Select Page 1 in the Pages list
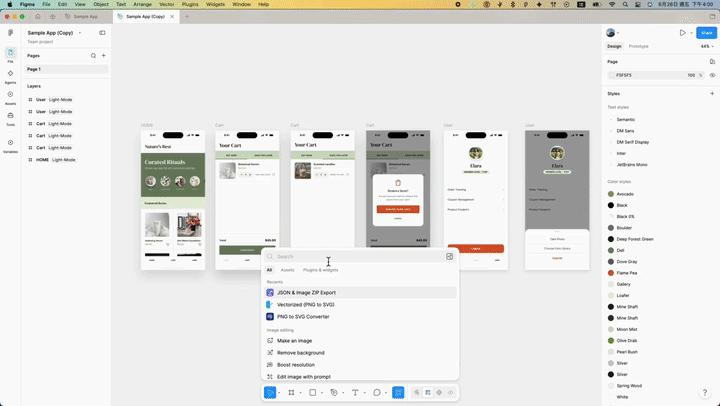This screenshot has width=720, height=406. (67, 69)
